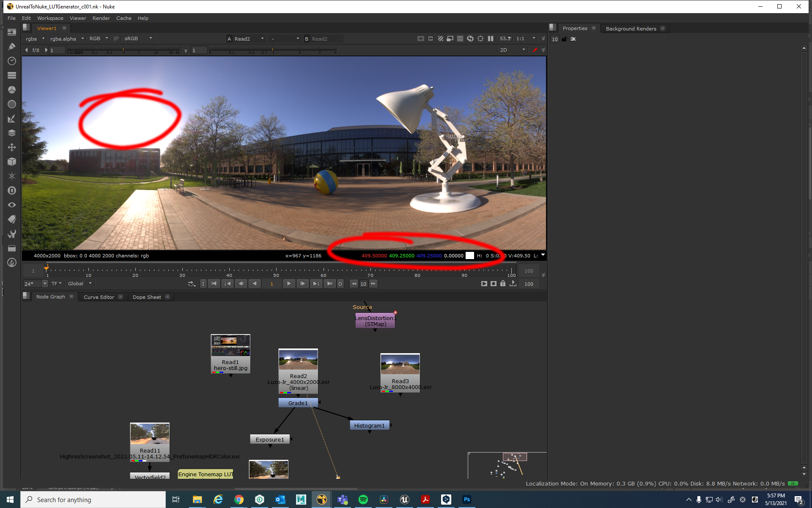812x508 pixels.
Task: Open the Merge nodes toolbar menu
Action: pos(12,133)
